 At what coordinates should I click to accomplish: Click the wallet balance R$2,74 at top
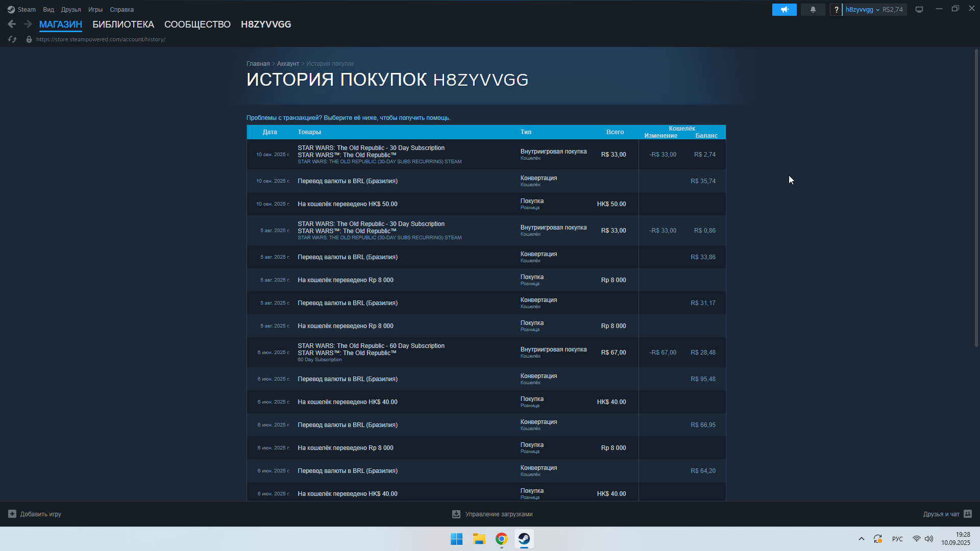(x=893, y=10)
